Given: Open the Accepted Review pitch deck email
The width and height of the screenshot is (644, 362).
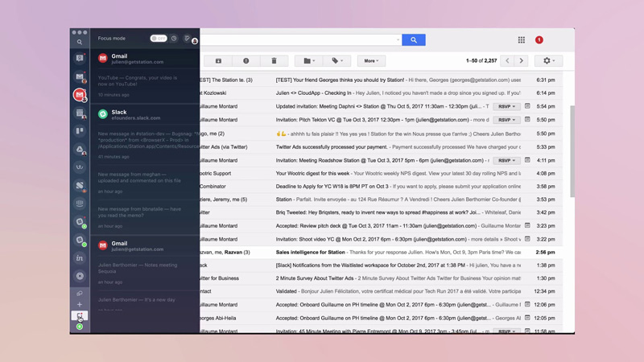Looking at the screenshot, I should point(381,226).
